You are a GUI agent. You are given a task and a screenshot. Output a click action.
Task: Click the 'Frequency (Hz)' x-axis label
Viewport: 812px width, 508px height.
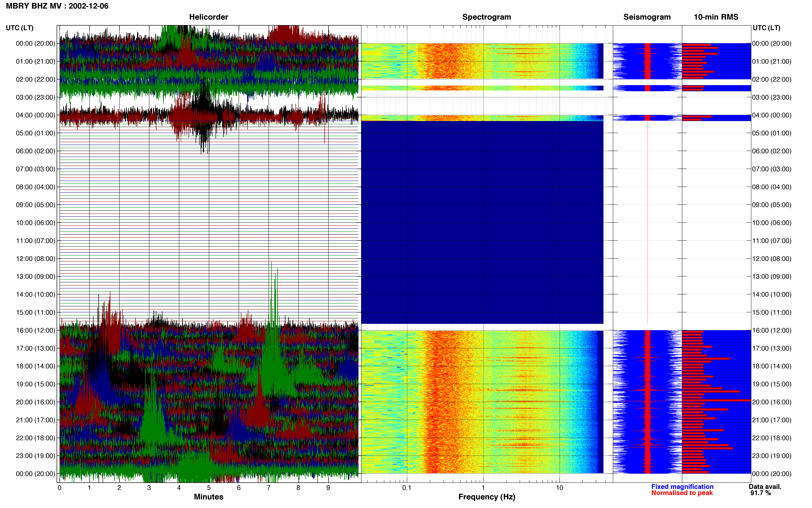(487, 497)
